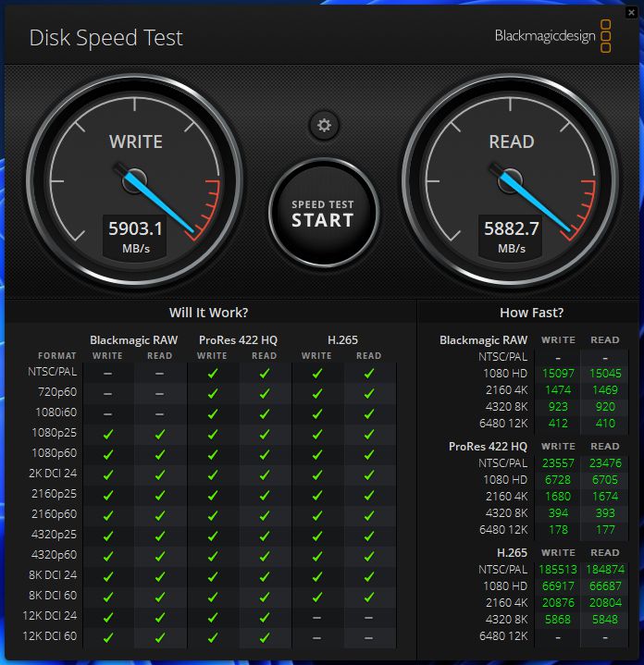644x665 pixels.
Task: Click the NTSC/PAL row label in format list
Action: tap(53, 372)
